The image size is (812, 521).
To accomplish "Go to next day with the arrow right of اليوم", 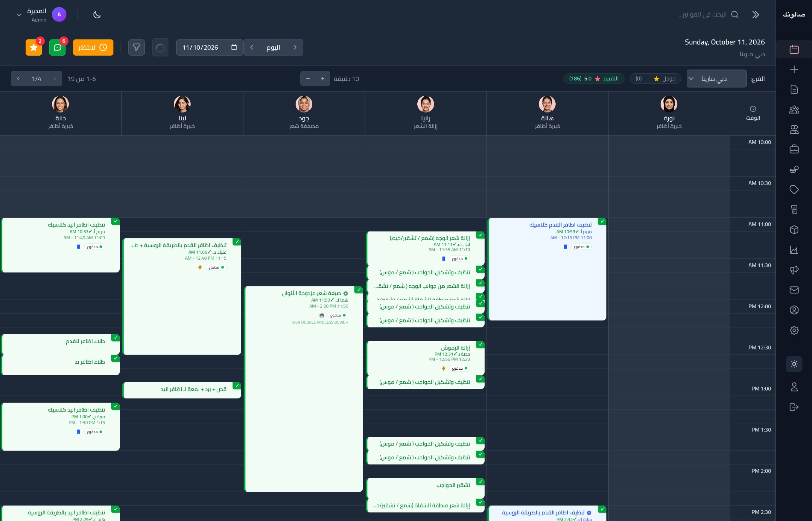I will pos(295,47).
